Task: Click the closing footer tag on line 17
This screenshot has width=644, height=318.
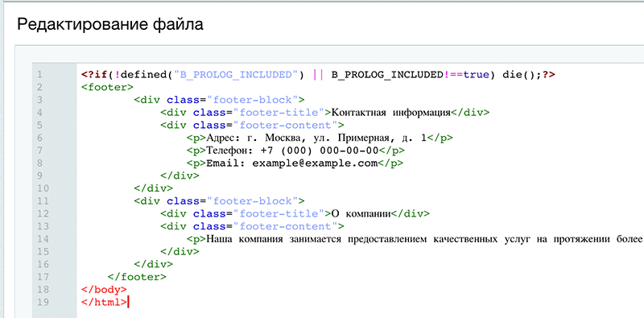Action: tap(137, 276)
